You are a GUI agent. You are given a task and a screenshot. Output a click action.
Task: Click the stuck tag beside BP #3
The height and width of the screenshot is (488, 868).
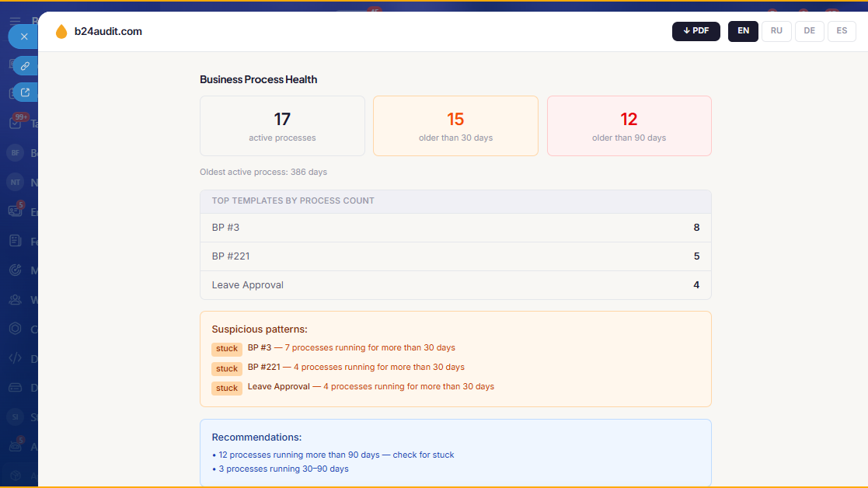tap(226, 349)
